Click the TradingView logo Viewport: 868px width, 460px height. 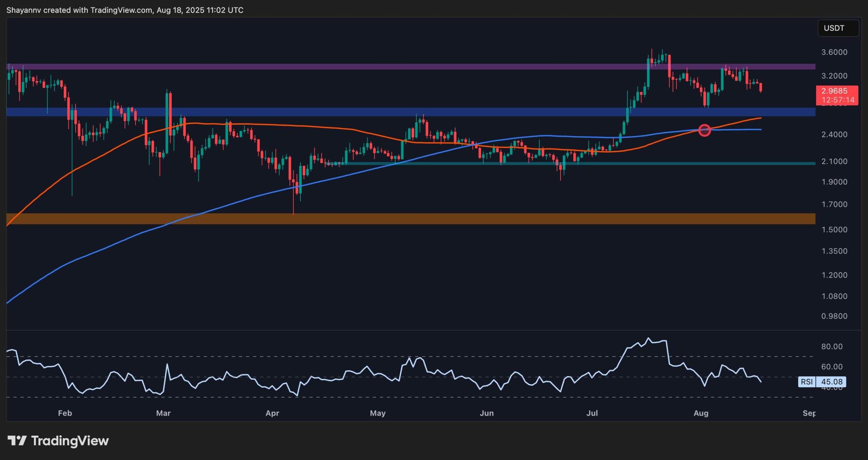click(x=58, y=441)
